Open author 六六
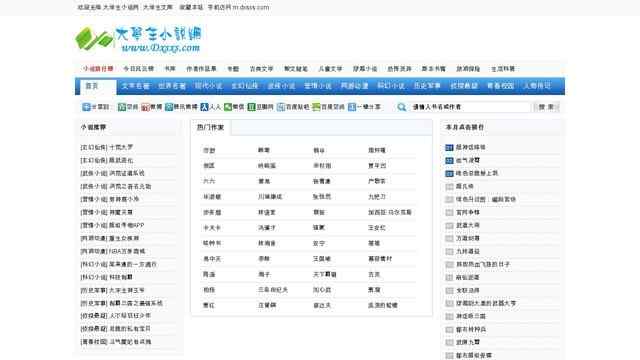Viewport: 640px width, 360px height. (x=209, y=181)
